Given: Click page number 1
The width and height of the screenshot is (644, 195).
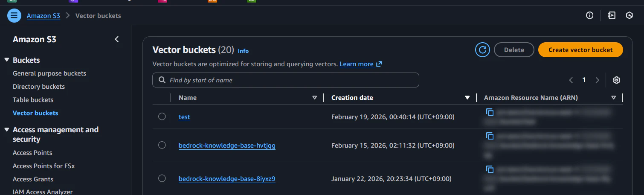Looking at the screenshot, I should pos(584,80).
